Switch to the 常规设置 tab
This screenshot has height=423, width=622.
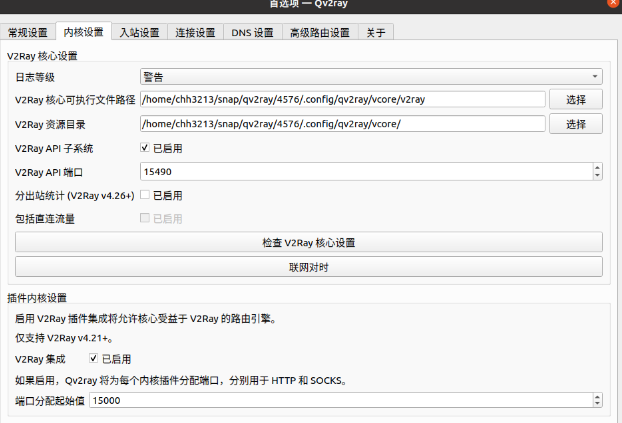27,32
